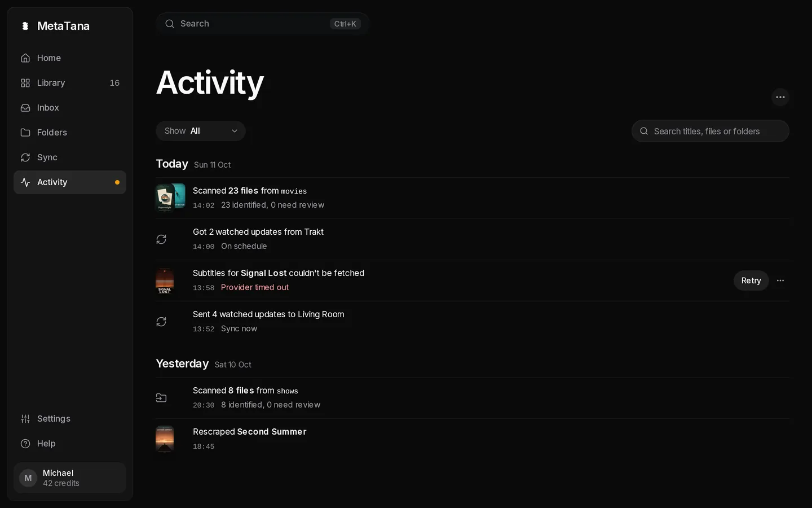Click the sync icon on Living Room row

(161, 322)
